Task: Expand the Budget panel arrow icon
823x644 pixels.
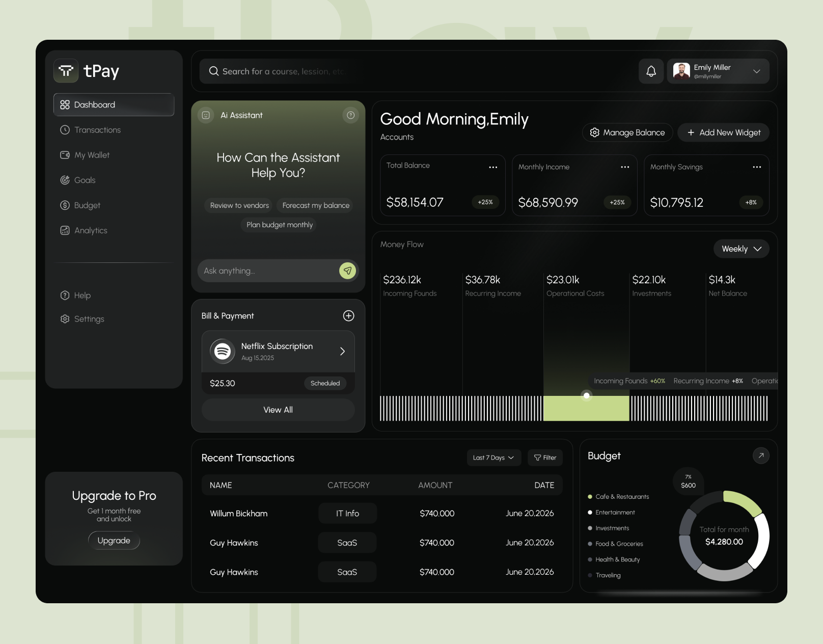Action: click(x=761, y=455)
